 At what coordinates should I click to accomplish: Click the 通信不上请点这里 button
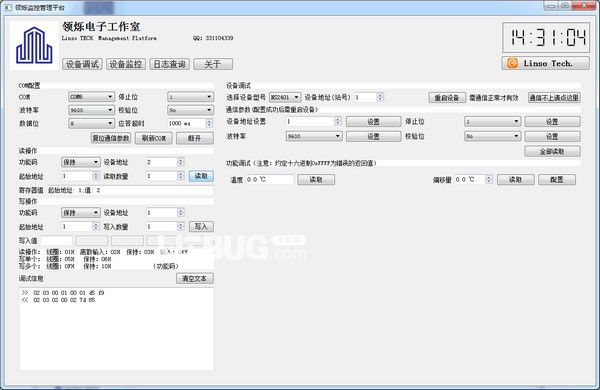click(x=554, y=98)
